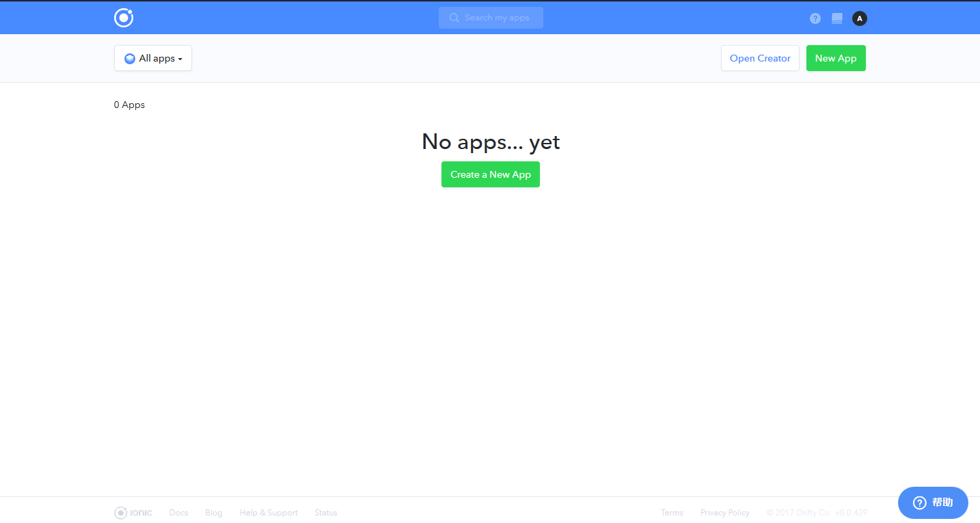Click the Ionic logo in the footer
The width and height of the screenshot is (980, 523).
133,512
